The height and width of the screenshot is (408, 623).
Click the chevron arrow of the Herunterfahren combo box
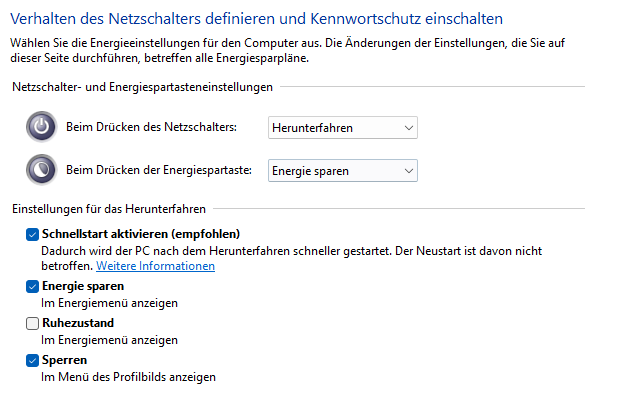[405, 127]
